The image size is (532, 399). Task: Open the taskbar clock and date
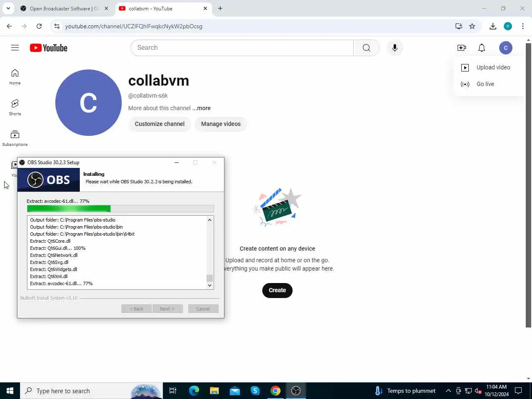pos(497,391)
